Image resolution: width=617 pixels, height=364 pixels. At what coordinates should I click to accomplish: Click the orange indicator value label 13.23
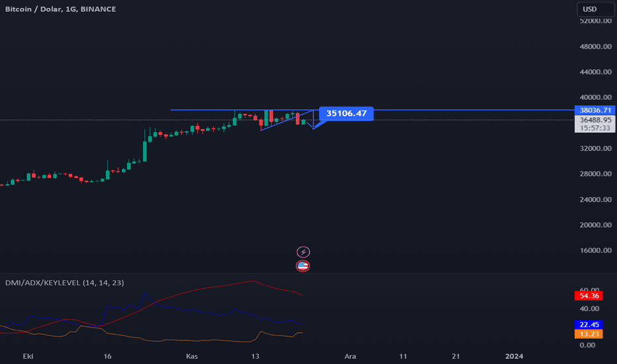589,334
